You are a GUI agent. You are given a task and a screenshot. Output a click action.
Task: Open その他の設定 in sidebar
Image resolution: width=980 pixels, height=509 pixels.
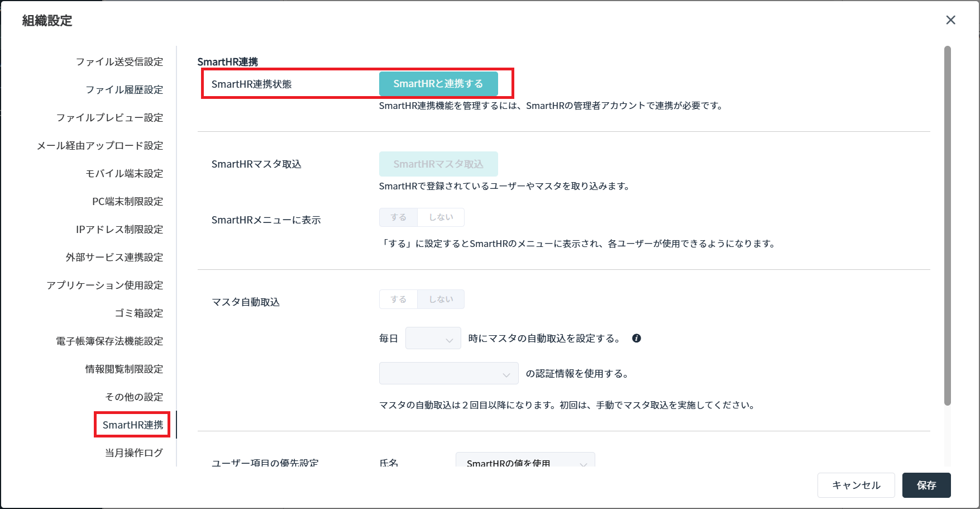pos(134,397)
